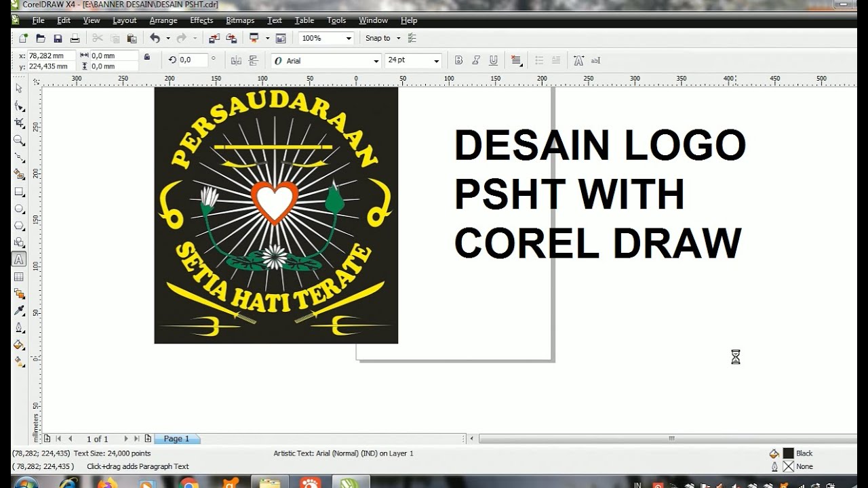Expand the undo history dropdown arrow

click(x=167, y=39)
